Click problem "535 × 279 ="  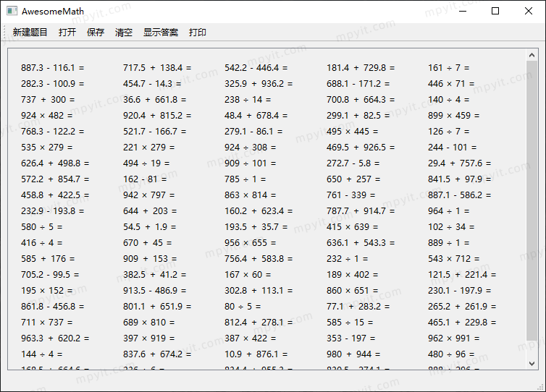click(x=46, y=148)
